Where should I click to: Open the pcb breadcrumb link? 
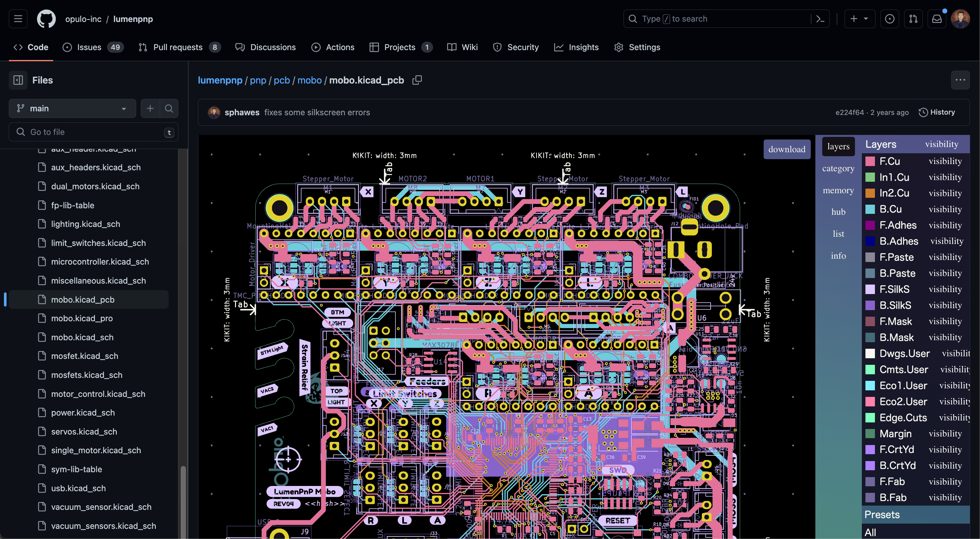[281, 80]
